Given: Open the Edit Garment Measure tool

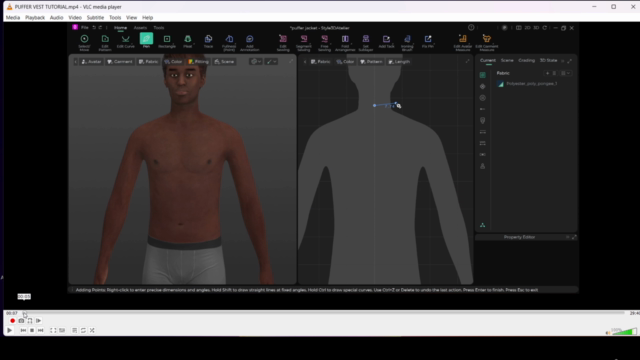Looking at the screenshot, I should (x=487, y=42).
